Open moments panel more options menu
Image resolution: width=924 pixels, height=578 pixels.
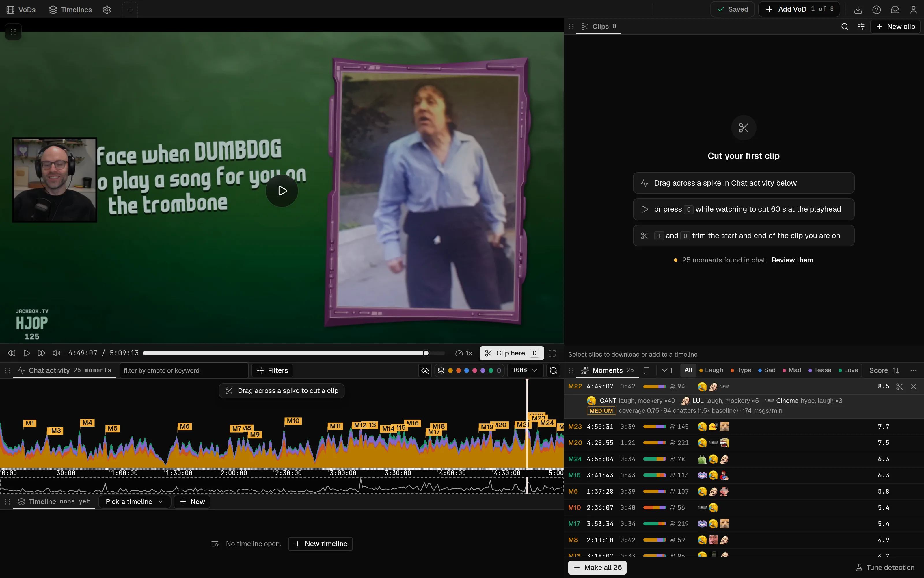pyautogui.click(x=914, y=370)
